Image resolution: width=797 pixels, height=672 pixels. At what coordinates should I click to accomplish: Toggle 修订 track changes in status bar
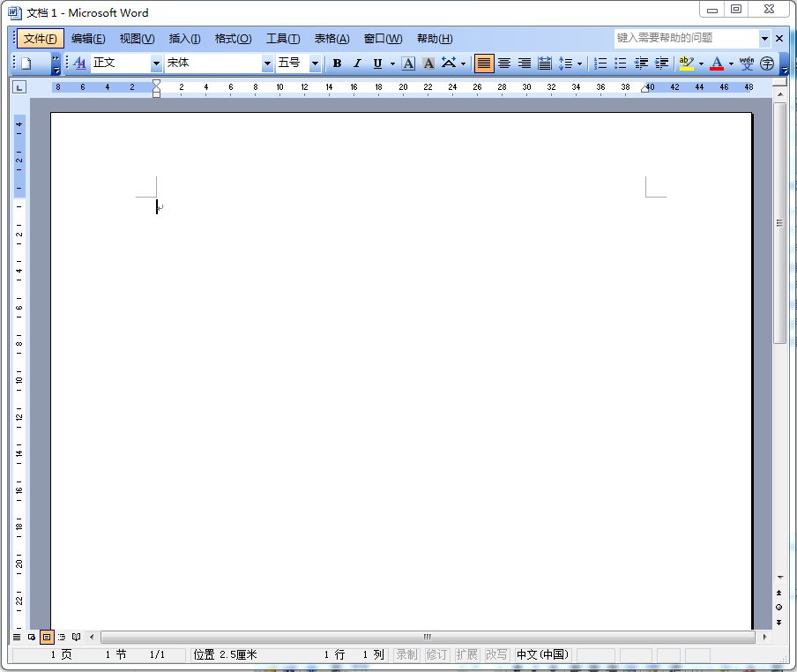[436, 654]
